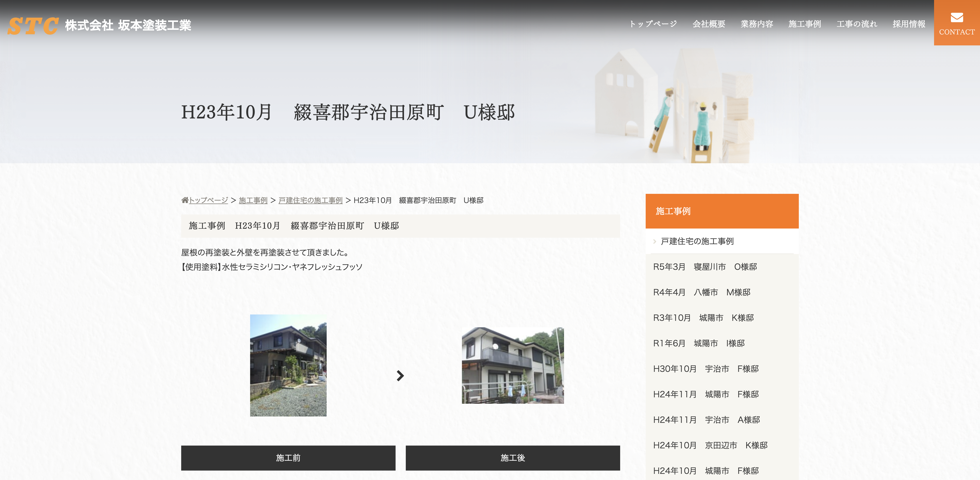Click the before-construction house photo
Image resolution: width=980 pixels, height=480 pixels.
pos(288,365)
